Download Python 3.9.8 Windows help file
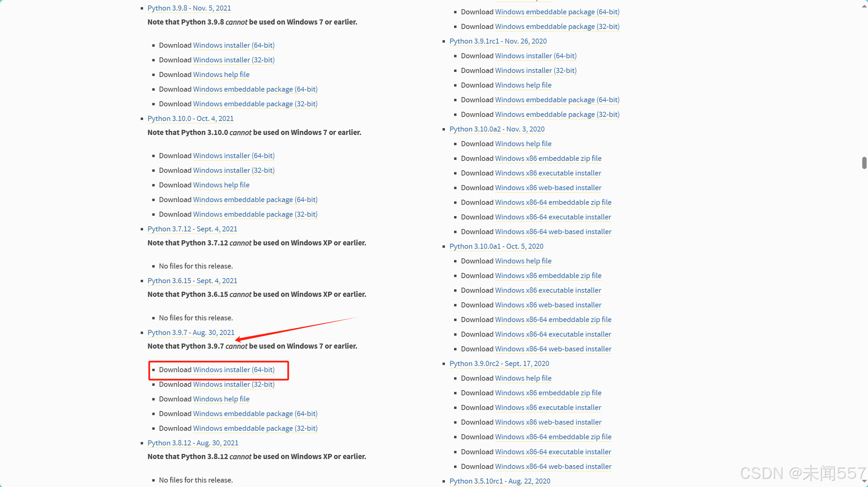 click(221, 75)
